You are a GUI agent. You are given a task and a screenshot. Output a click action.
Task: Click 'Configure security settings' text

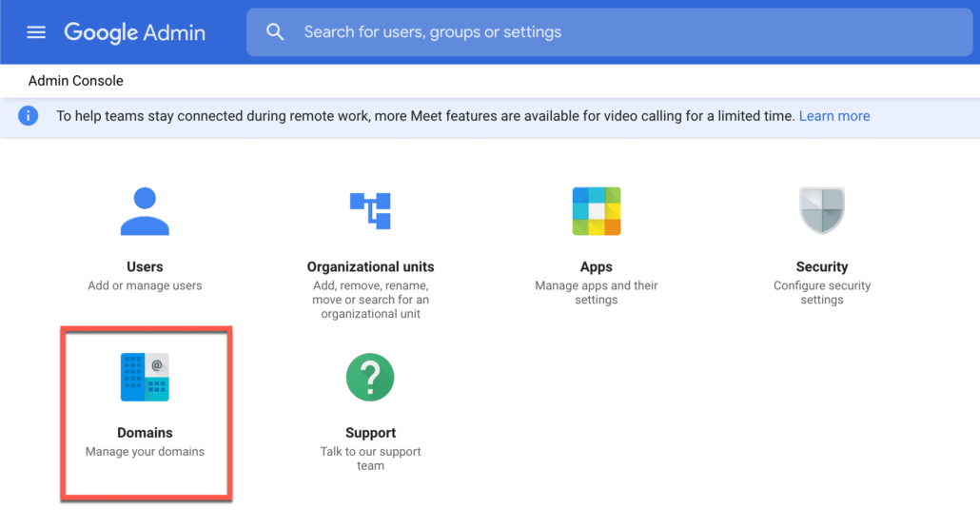(x=822, y=292)
